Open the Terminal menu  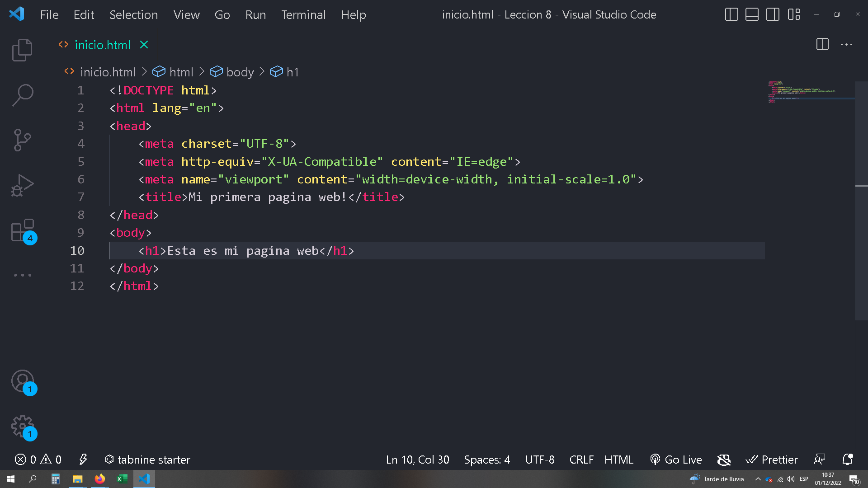pyautogui.click(x=303, y=15)
